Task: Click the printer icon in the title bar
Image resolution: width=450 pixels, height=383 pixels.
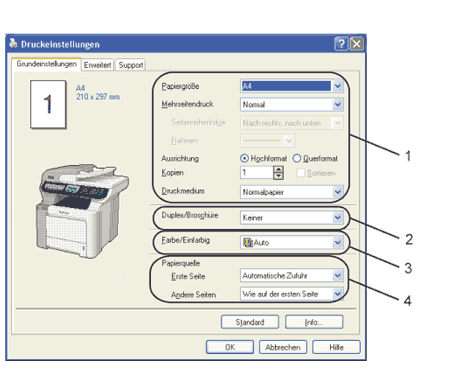Action: (13, 44)
